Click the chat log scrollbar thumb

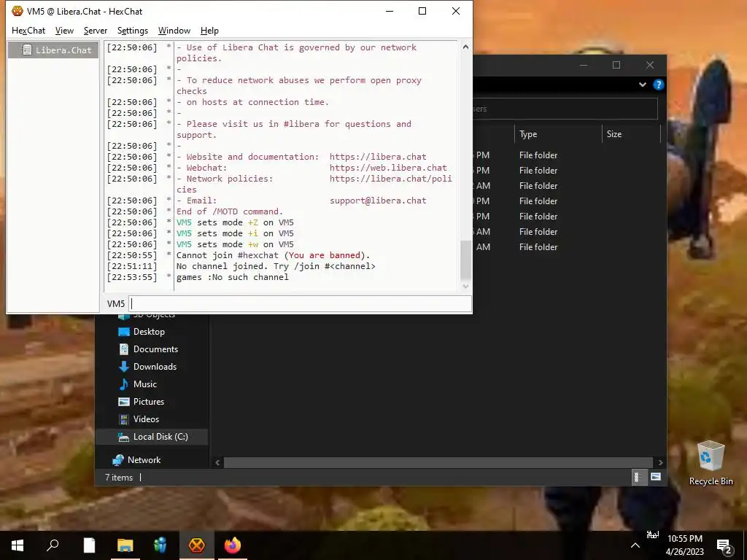(x=465, y=260)
